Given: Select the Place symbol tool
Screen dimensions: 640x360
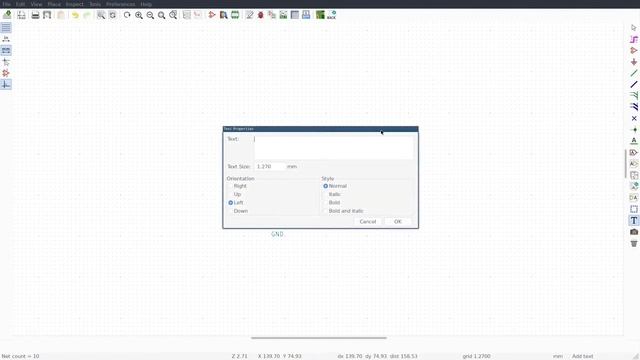Looking at the screenshot, I should tap(634, 51).
